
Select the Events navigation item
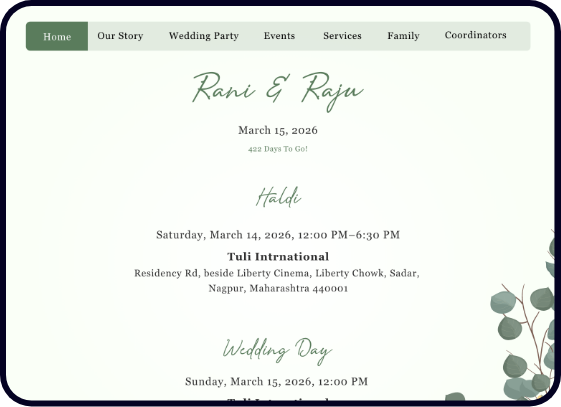pyautogui.click(x=279, y=36)
